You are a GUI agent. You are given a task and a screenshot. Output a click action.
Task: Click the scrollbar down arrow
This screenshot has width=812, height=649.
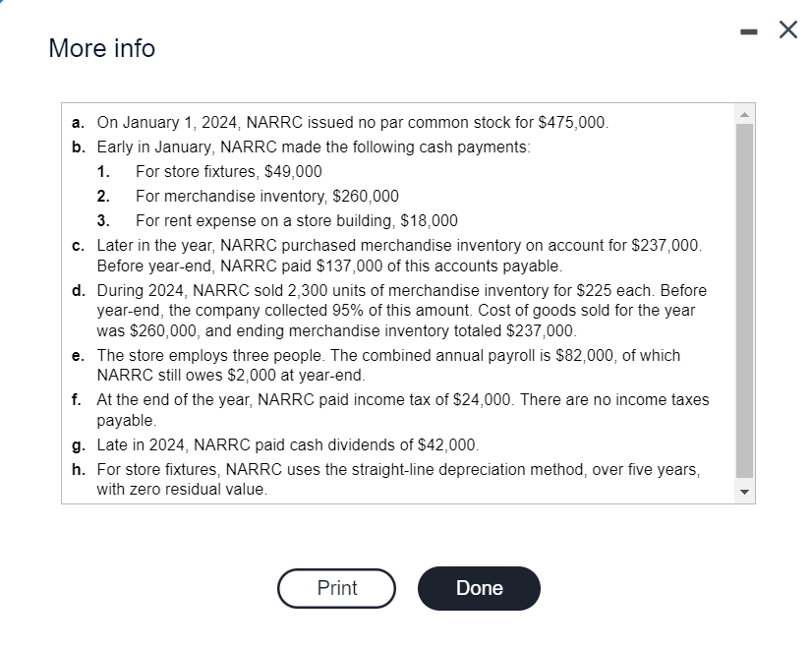[745, 493]
